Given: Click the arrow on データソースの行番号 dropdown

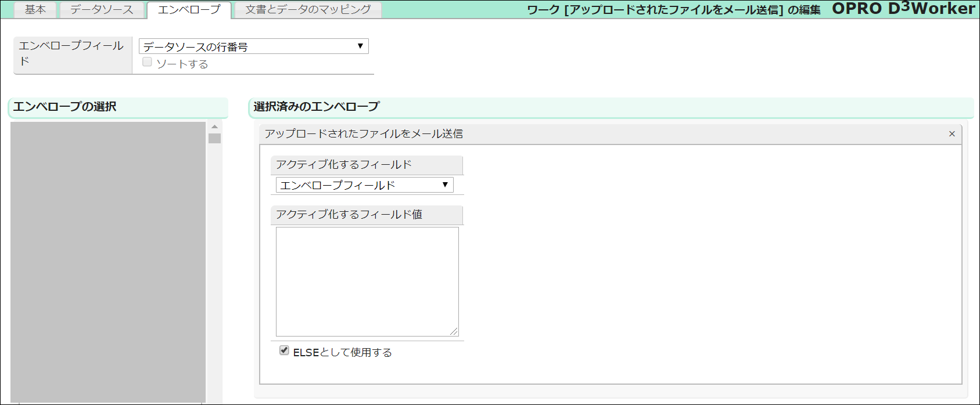Looking at the screenshot, I should pyautogui.click(x=360, y=46).
